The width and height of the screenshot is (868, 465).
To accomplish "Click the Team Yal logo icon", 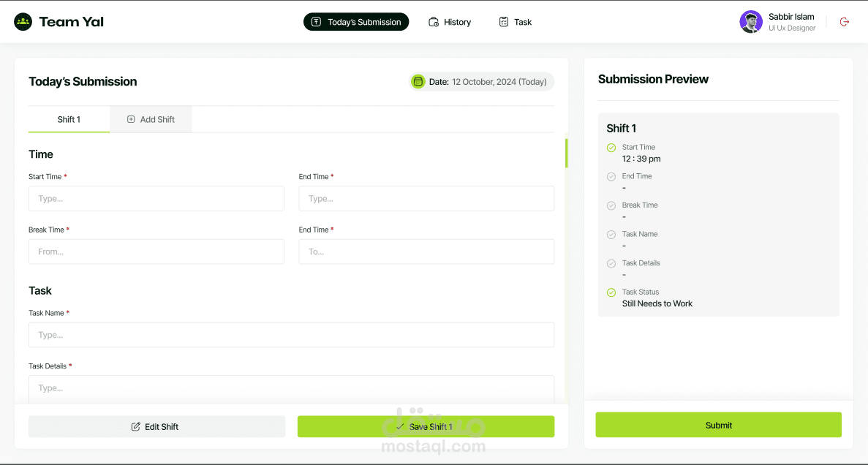I will tap(23, 22).
